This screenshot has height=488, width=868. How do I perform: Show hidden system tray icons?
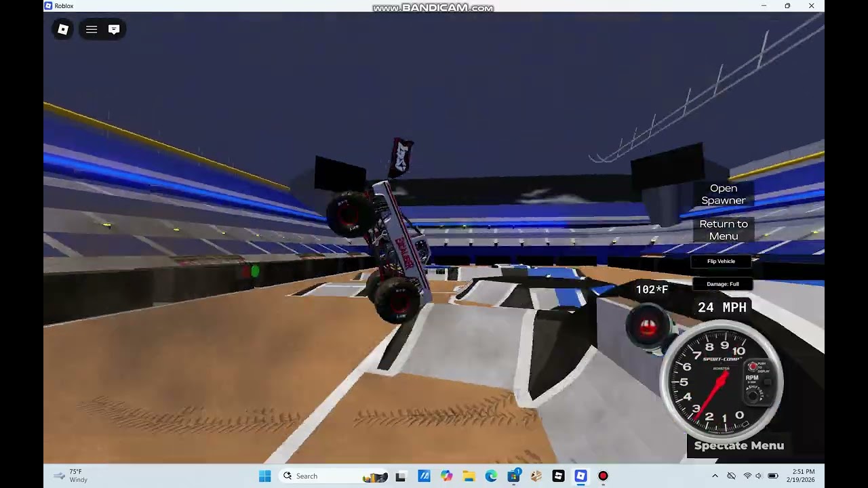tap(715, 476)
